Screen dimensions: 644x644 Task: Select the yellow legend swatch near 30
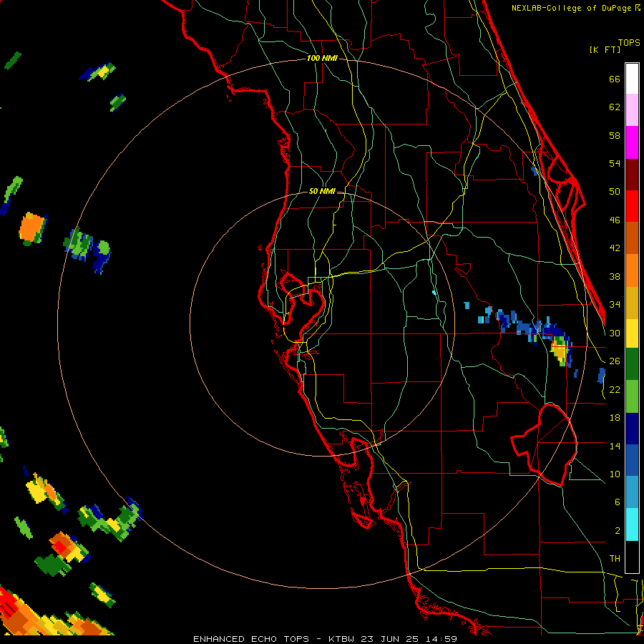pyautogui.click(x=632, y=333)
